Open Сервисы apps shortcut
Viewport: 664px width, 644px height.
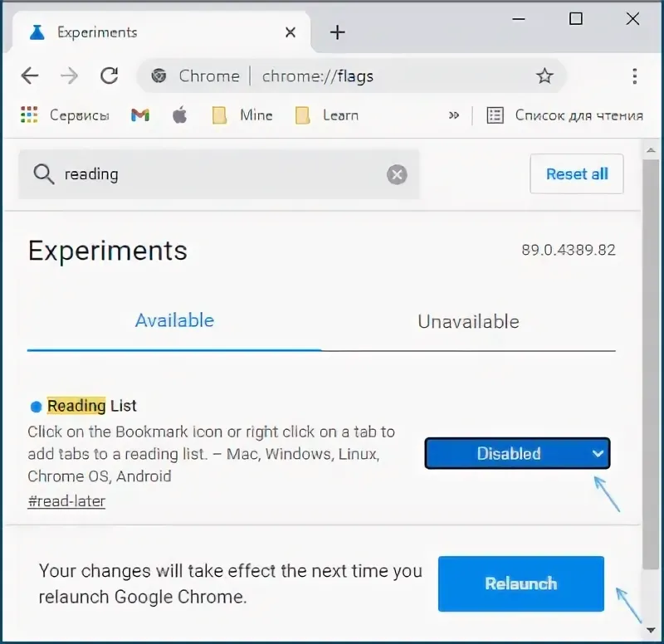pyautogui.click(x=65, y=115)
